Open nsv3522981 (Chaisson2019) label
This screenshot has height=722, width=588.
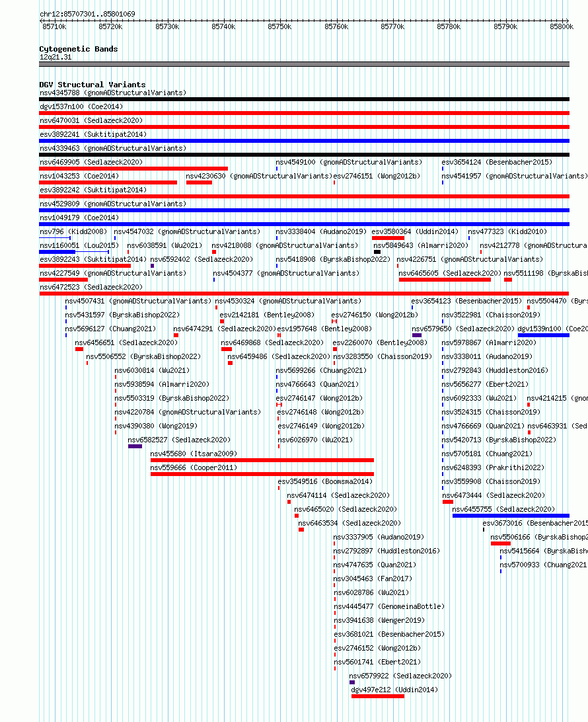(x=491, y=315)
